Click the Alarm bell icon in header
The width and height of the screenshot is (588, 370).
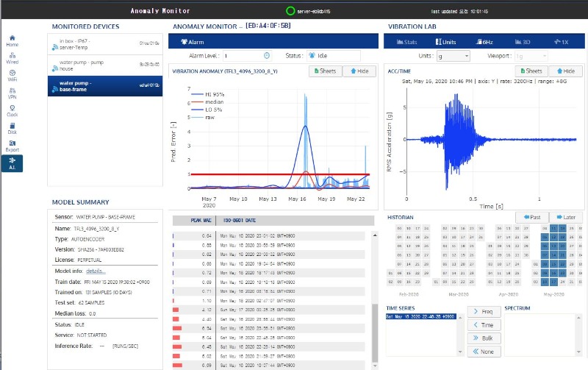pos(184,42)
